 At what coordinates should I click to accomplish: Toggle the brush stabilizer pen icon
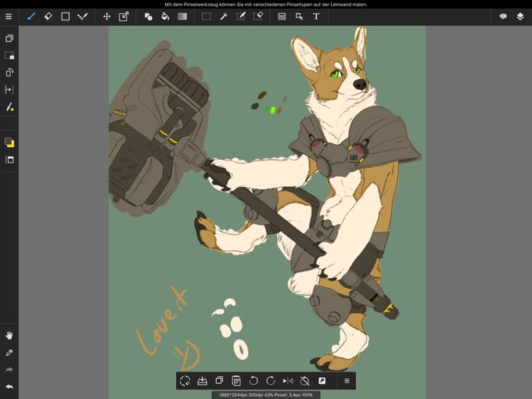9,107
